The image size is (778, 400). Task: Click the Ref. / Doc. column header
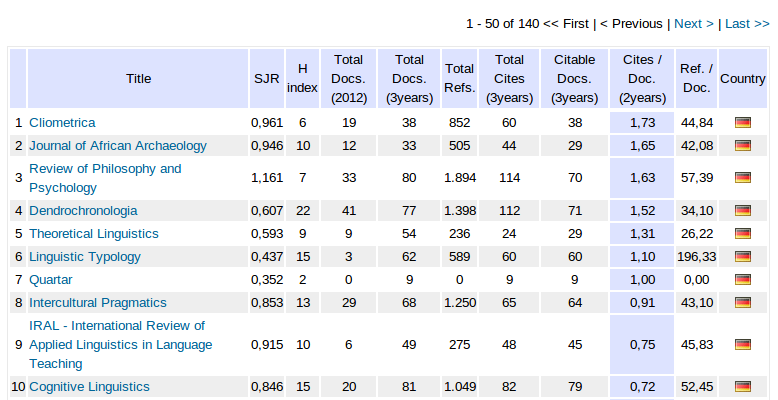pyautogui.click(x=697, y=78)
